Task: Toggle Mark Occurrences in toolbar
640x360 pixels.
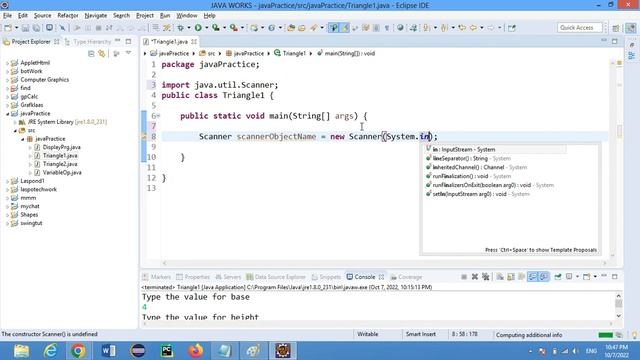Action: pos(345,28)
